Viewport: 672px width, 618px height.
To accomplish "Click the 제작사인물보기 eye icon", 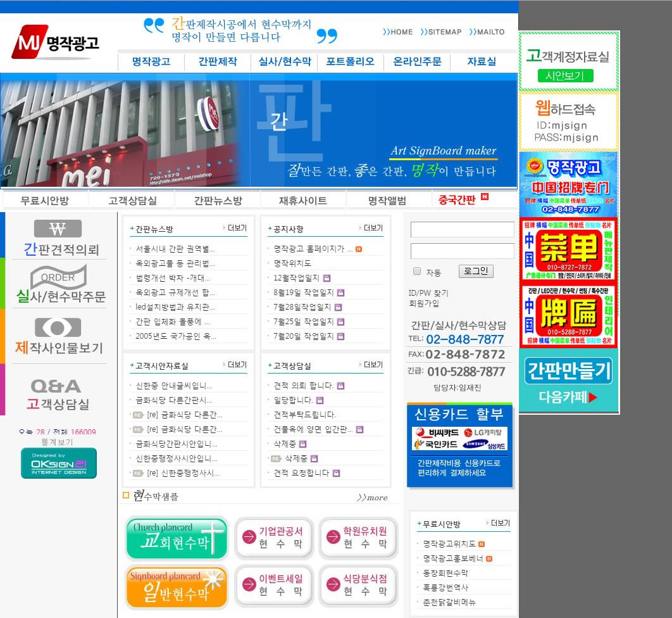I will [58, 327].
